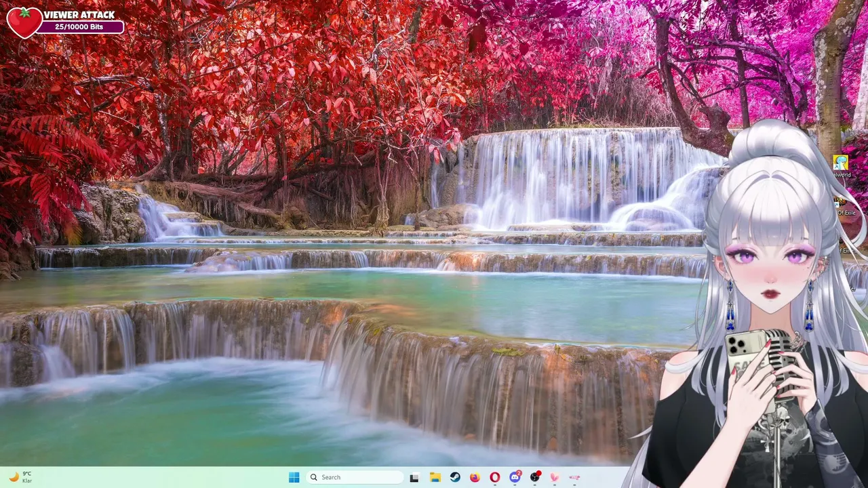This screenshot has height=488, width=868.
Task: Switch to OBS Studio in taskbar
Action: [x=535, y=476]
